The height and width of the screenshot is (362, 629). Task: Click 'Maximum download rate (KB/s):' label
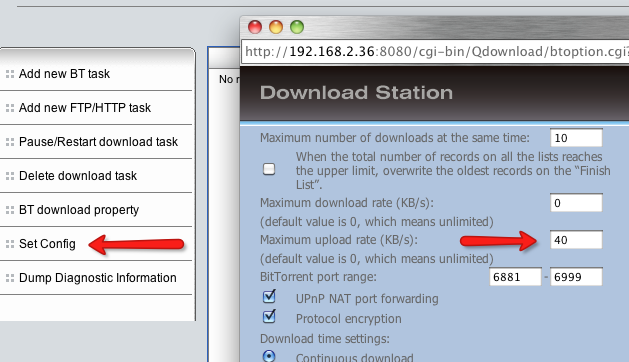tap(347, 203)
